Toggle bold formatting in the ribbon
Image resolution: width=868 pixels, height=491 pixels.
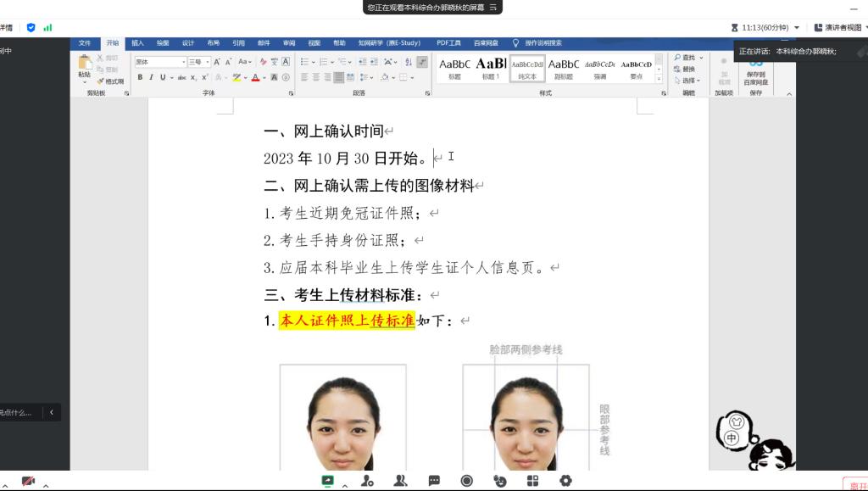140,77
